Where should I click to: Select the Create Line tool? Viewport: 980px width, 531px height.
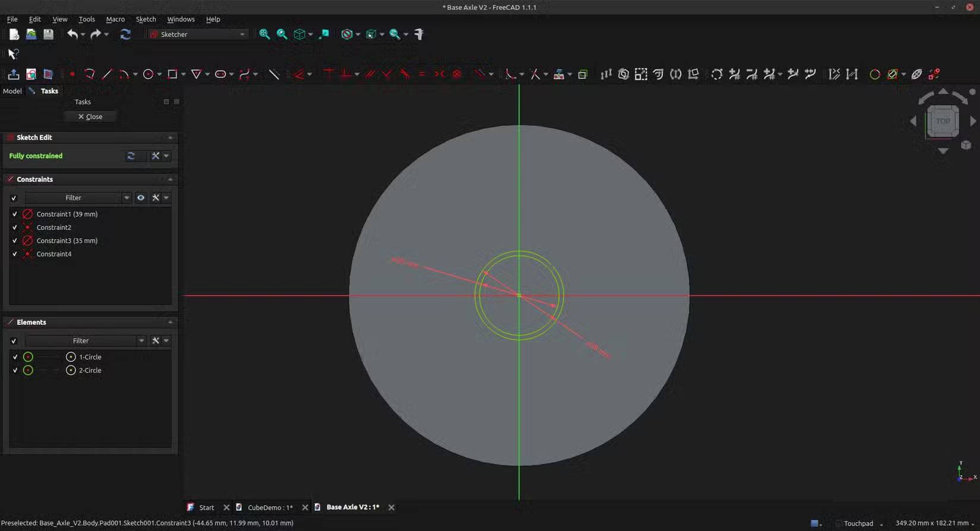107,74
